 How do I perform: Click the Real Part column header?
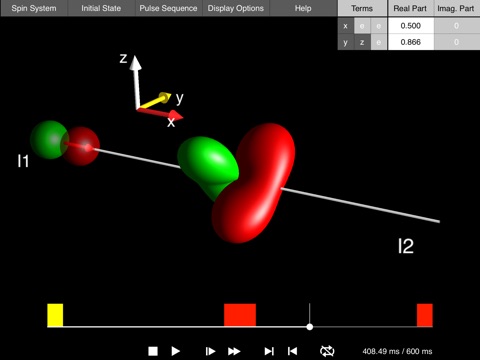point(410,8)
